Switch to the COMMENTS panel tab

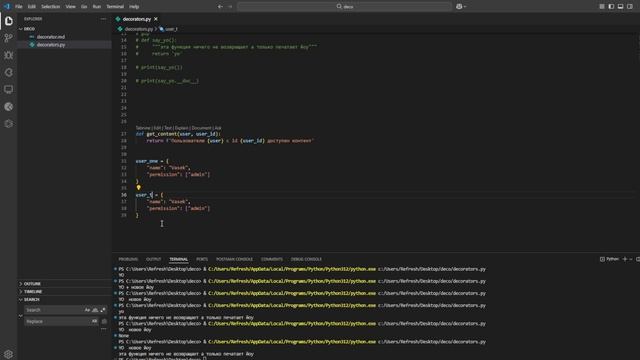pyautogui.click(x=272, y=259)
